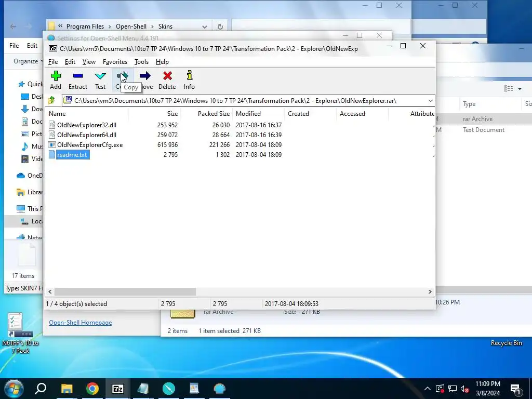Screen dimensions: 532x399
Task: Click the red Delete icon
Action: [167, 76]
